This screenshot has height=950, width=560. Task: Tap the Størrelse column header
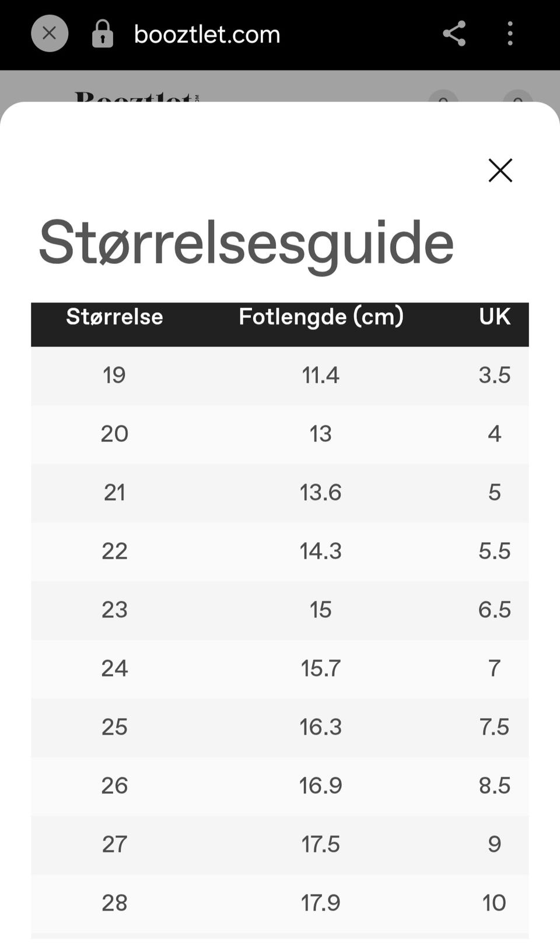pyautogui.click(x=114, y=316)
